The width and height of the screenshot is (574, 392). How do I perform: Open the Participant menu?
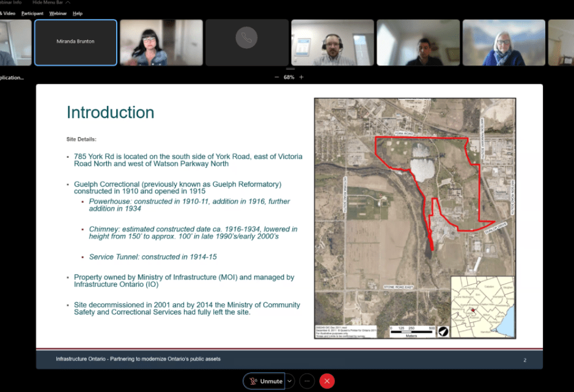coord(32,13)
